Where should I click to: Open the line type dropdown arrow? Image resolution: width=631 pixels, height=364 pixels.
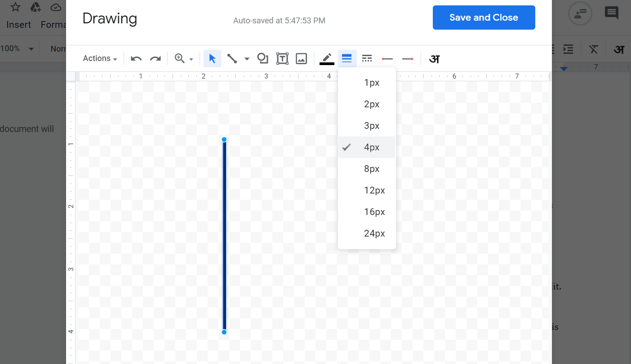tap(246, 59)
